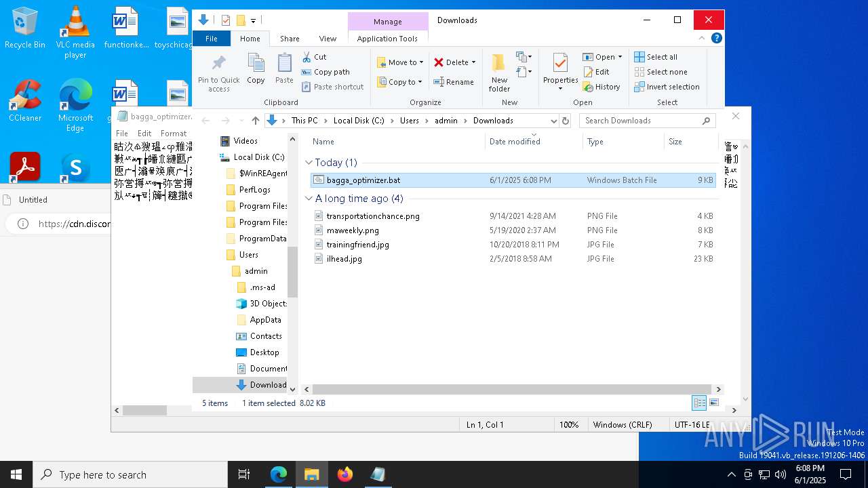The image size is (868, 488).
Task: Click Select all
Action: click(656, 57)
